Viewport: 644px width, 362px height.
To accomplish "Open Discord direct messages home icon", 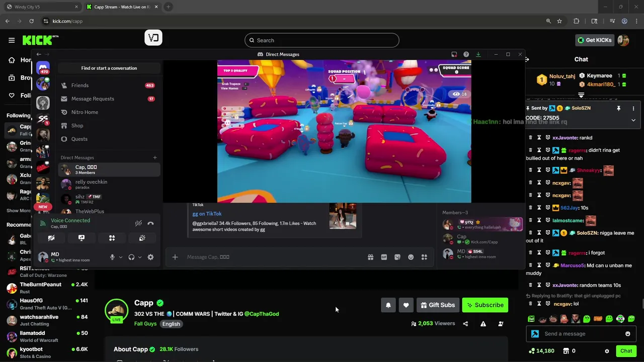I will click(x=43, y=68).
